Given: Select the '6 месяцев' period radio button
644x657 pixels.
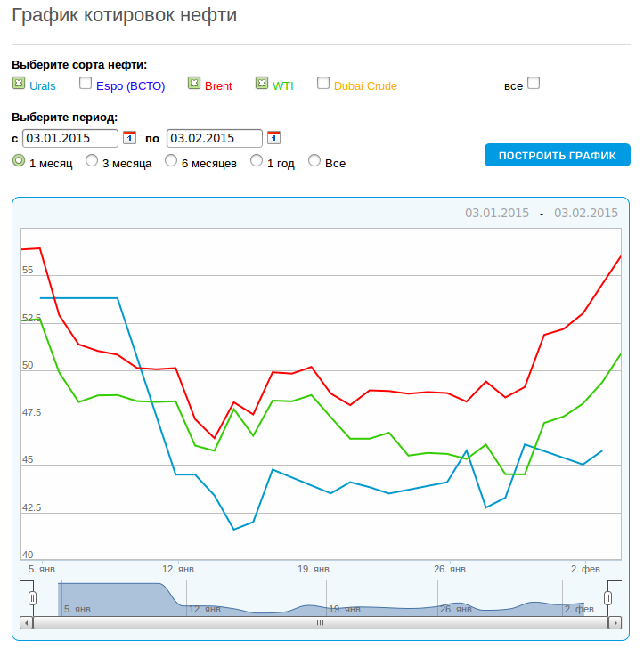Looking at the screenshot, I should (x=171, y=160).
